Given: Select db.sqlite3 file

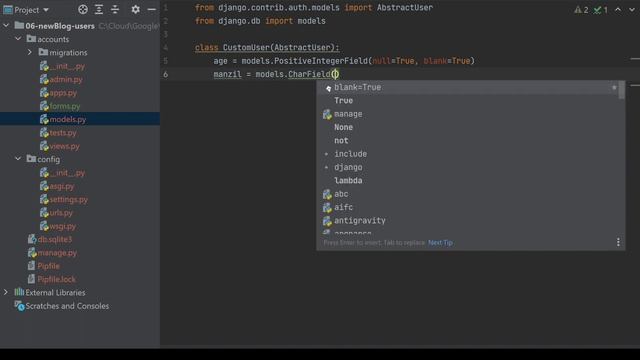Looking at the screenshot, I should pyautogui.click(x=55, y=240).
